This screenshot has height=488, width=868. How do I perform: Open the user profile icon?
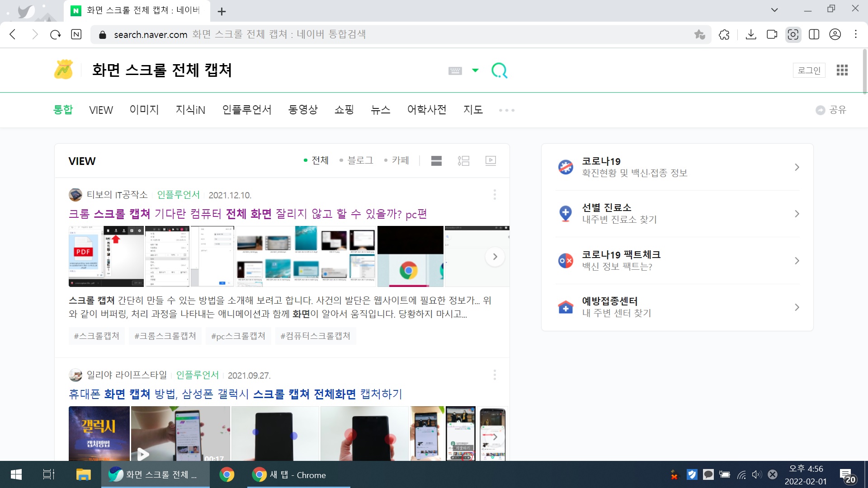[x=835, y=34]
